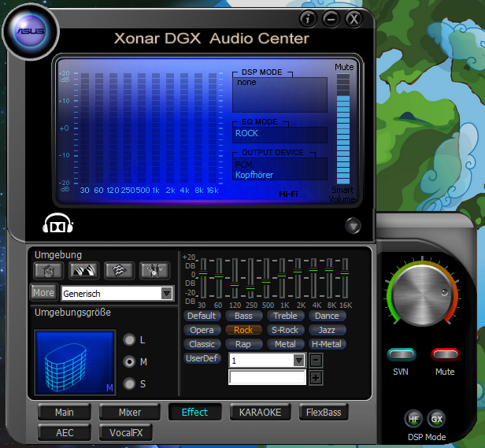
Task: Apply the H-Metal EQ preset
Action: click(327, 344)
